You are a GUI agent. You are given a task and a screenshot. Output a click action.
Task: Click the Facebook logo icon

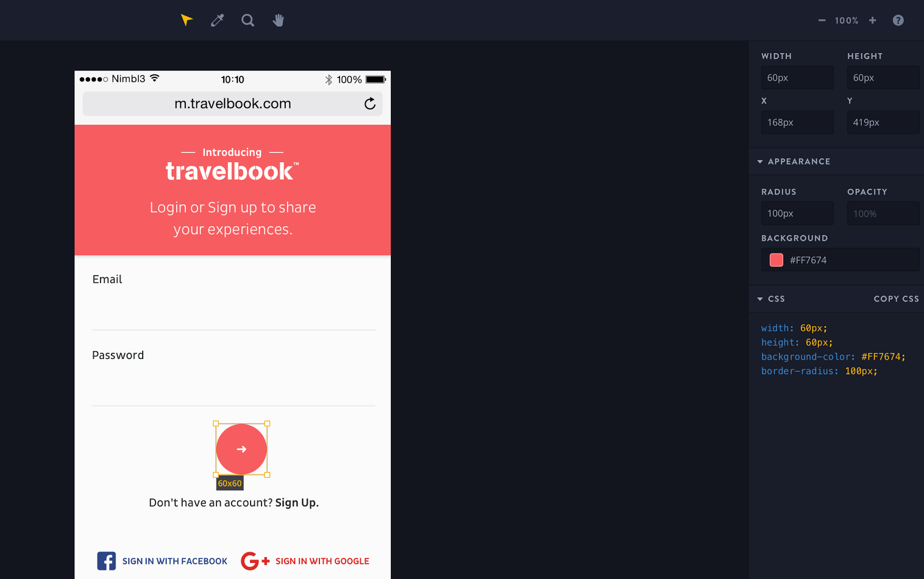tap(106, 561)
